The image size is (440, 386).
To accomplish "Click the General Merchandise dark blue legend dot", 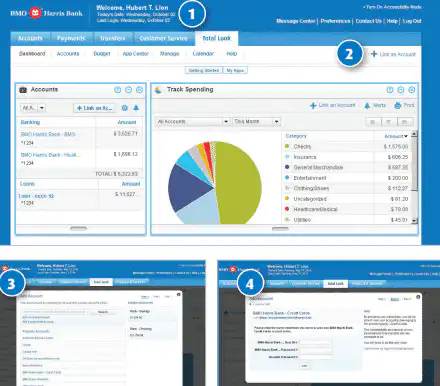I will click(x=287, y=167).
